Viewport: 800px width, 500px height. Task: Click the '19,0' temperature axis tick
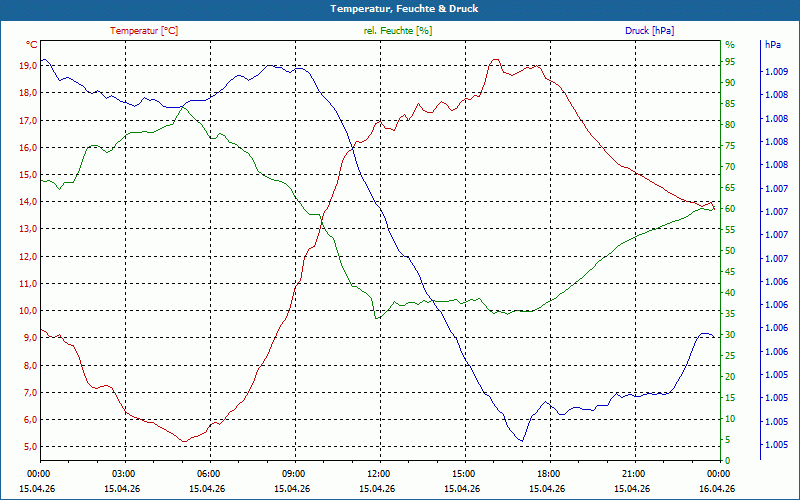pos(29,65)
